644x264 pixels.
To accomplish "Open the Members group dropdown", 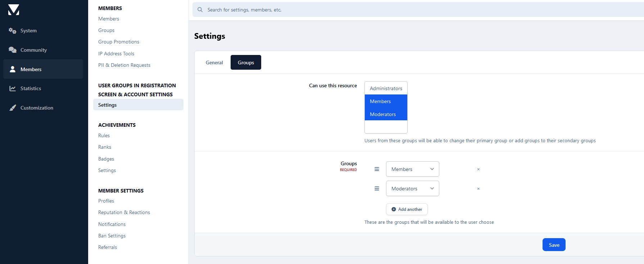I will [412, 169].
